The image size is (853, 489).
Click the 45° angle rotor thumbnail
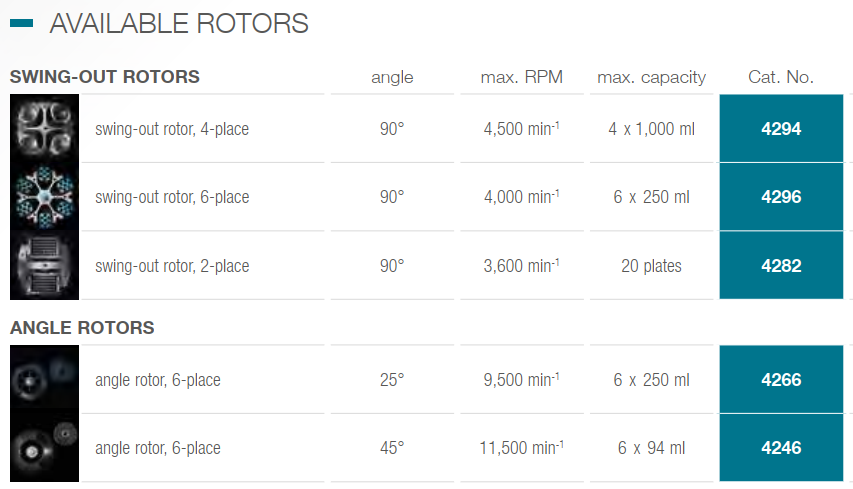(x=44, y=448)
